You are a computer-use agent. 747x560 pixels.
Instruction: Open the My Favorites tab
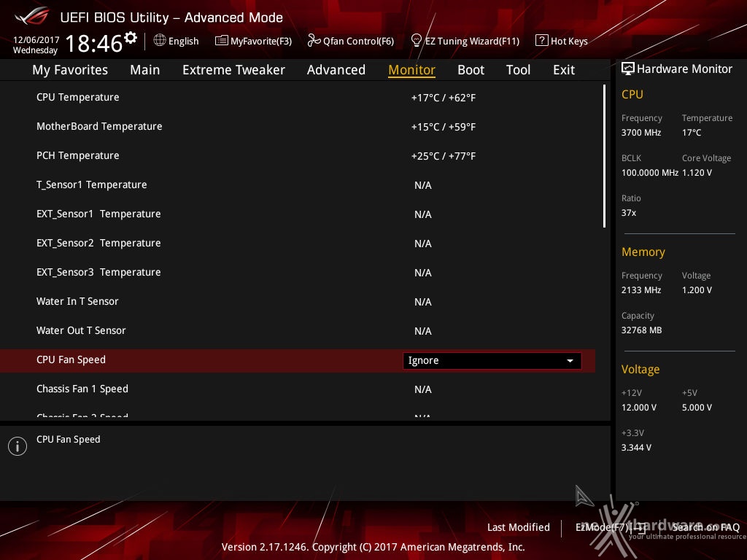click(x=70, y=70)
